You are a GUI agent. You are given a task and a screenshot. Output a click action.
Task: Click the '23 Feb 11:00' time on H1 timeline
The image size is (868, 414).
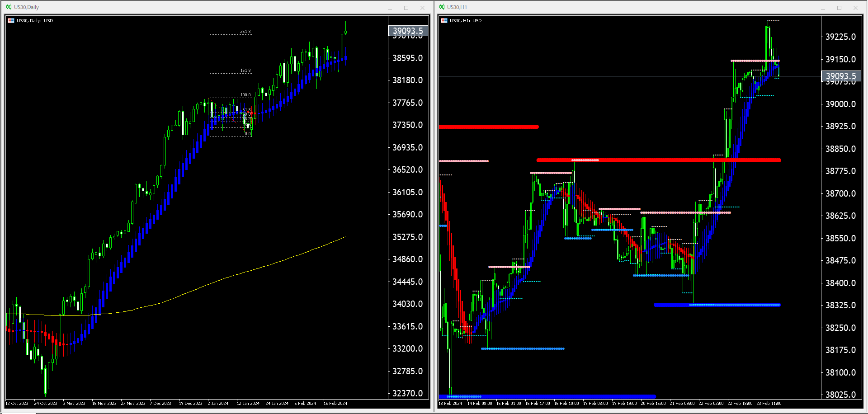769,404
